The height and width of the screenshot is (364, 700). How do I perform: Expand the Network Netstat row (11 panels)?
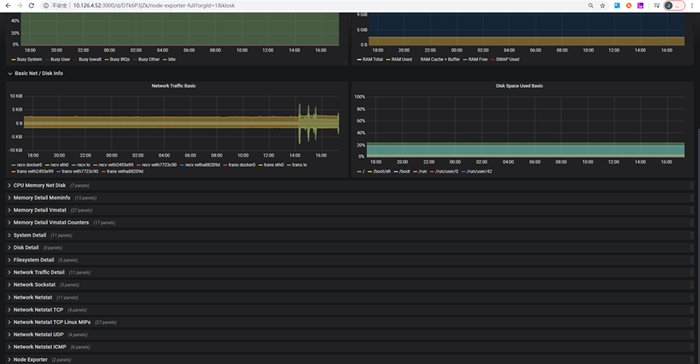pos(349,297)
